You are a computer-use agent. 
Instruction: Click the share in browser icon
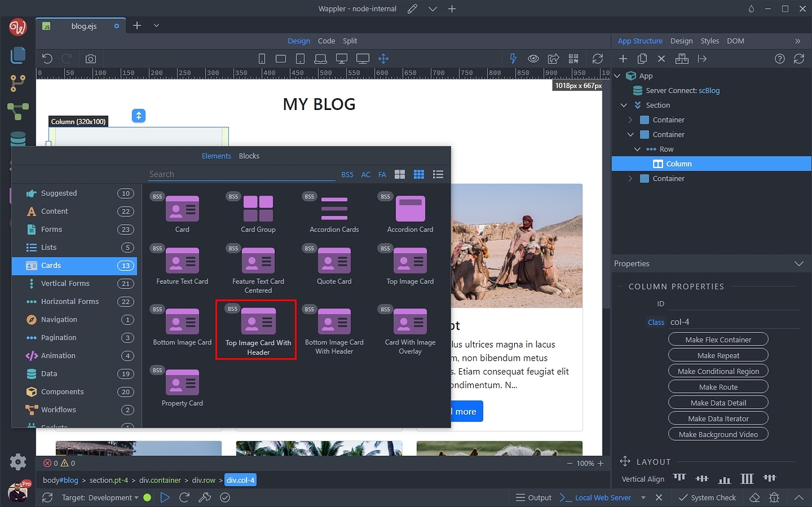pyautogui.click(x=553, y=59)
